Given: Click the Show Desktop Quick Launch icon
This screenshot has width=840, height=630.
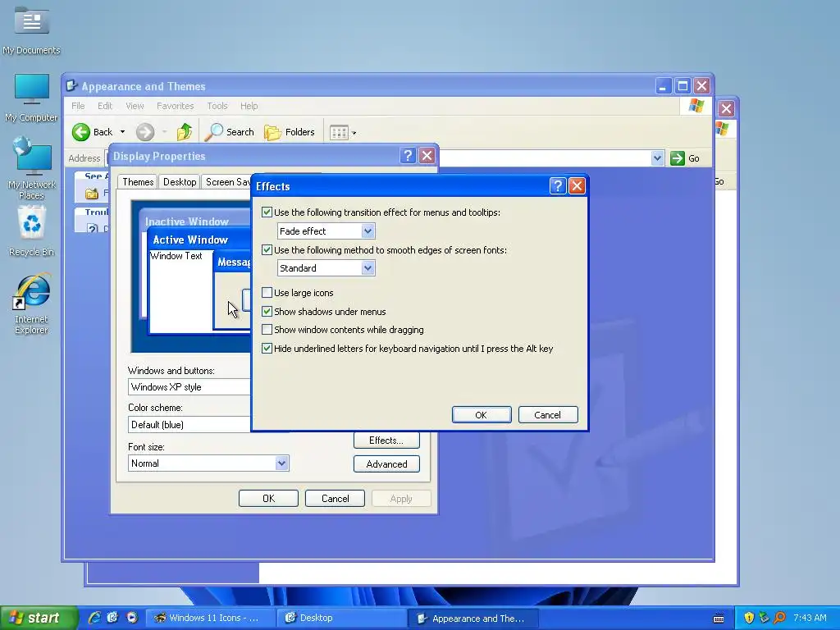Looking at the screenshot, I should click(x=112, y=618).
